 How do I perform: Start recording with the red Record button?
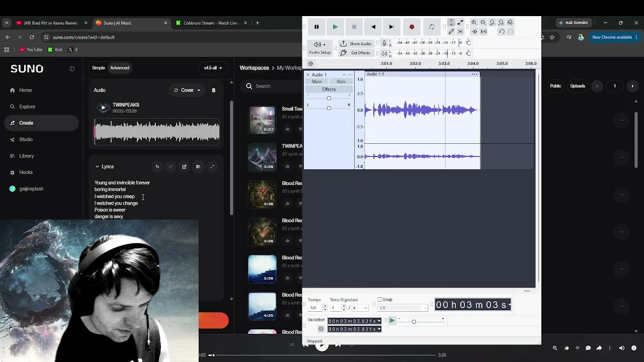pos(412,27)
